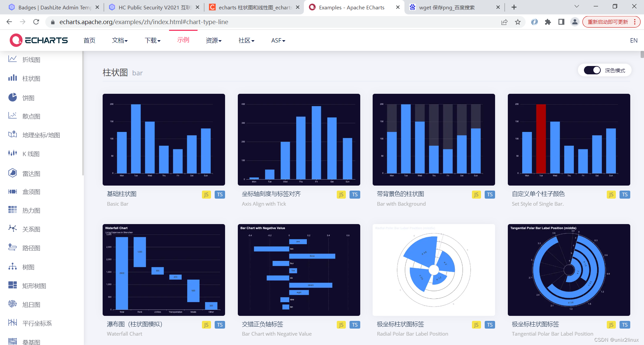Image resolution: width=644 pixels, height=345 pixels.
Task: Go to 首页 in the navigation
Action: coord(90,41)
